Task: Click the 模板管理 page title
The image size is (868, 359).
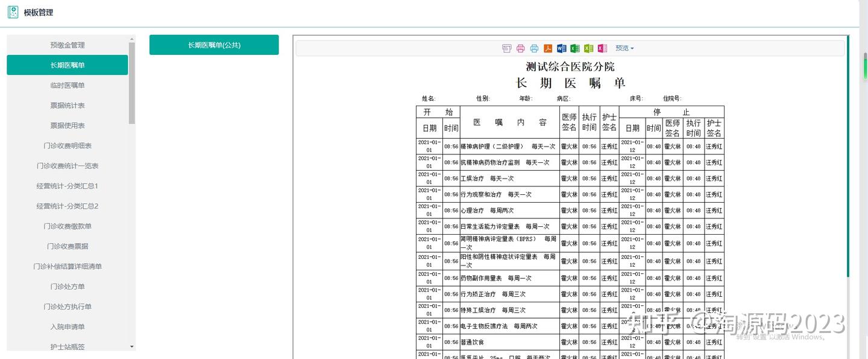Action: coord(39,13)
